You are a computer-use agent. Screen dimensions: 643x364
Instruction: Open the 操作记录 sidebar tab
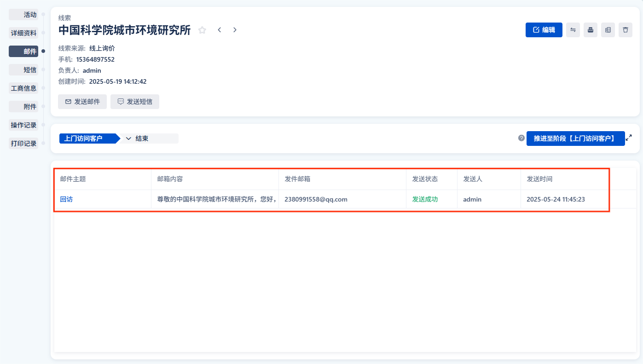(x=23, y=125)
